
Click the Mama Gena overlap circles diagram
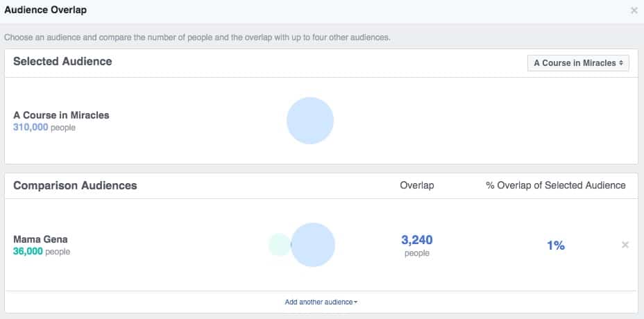point(302,245)
